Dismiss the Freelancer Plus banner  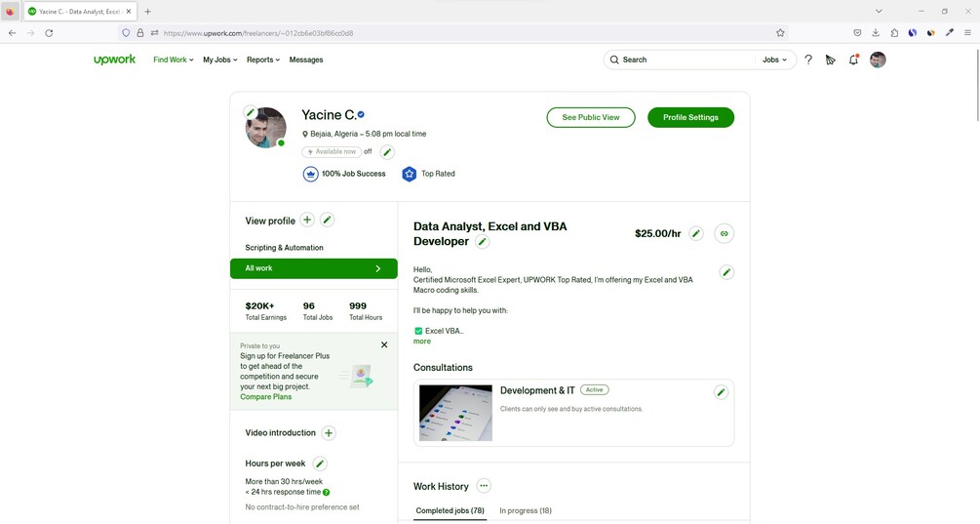(384, 344)
